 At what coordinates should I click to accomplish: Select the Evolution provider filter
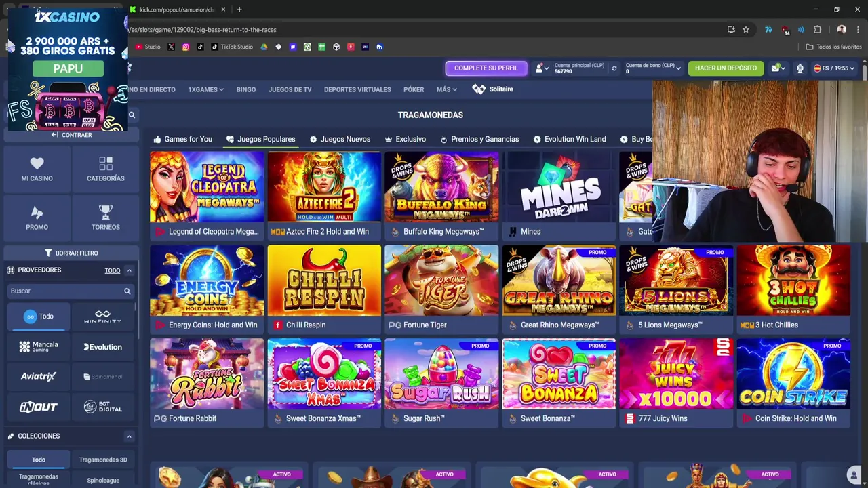(x=102, y=346)
